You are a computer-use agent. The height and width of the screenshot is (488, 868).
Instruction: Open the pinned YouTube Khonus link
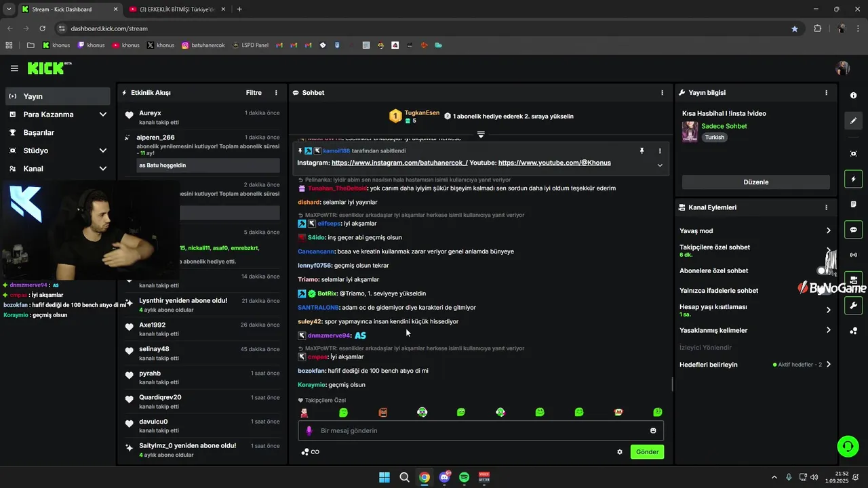(x=555, y=163)
